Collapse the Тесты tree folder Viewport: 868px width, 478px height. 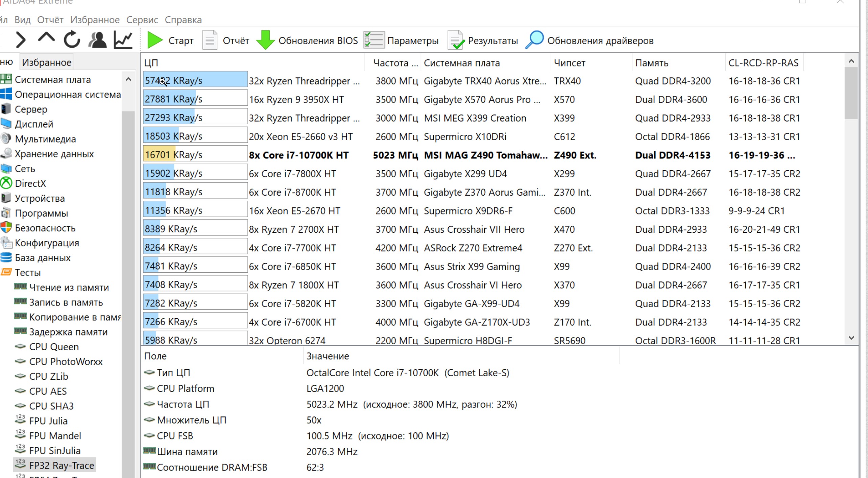coord(27,272)
